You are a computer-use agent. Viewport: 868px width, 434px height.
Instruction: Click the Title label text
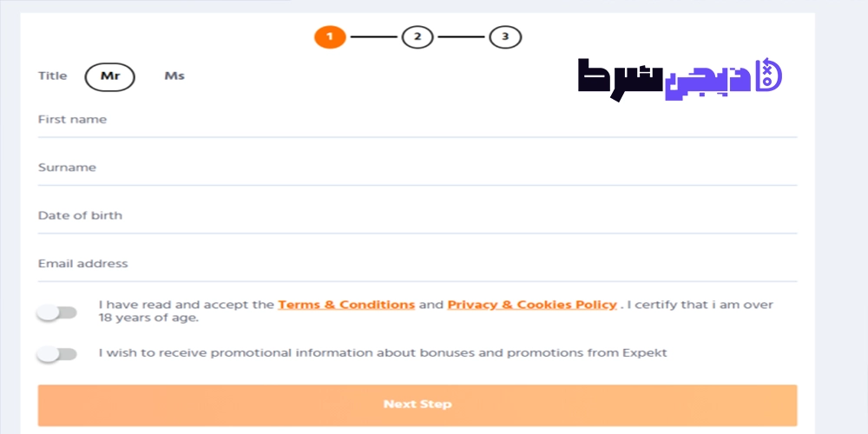point(53,76)
